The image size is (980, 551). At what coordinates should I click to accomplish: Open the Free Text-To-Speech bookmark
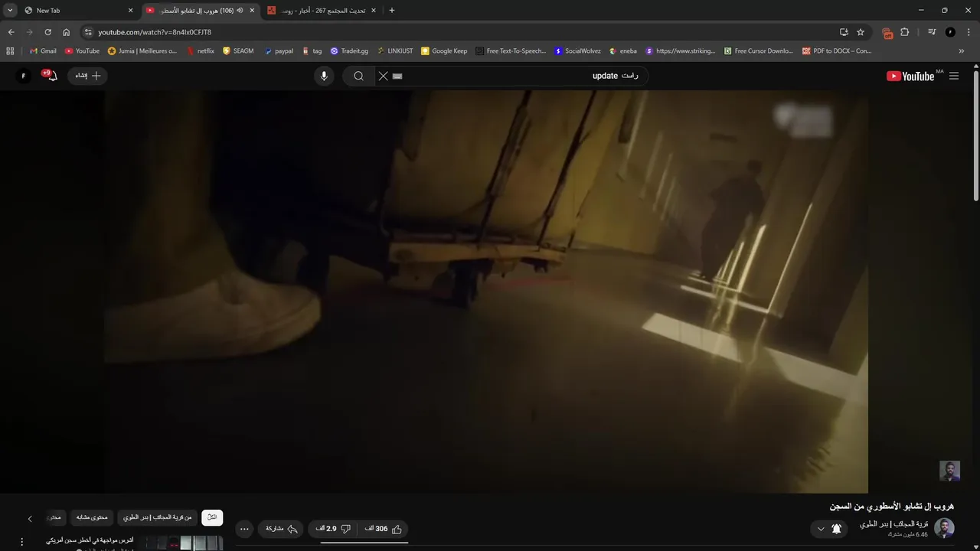[x=511, y=51]
